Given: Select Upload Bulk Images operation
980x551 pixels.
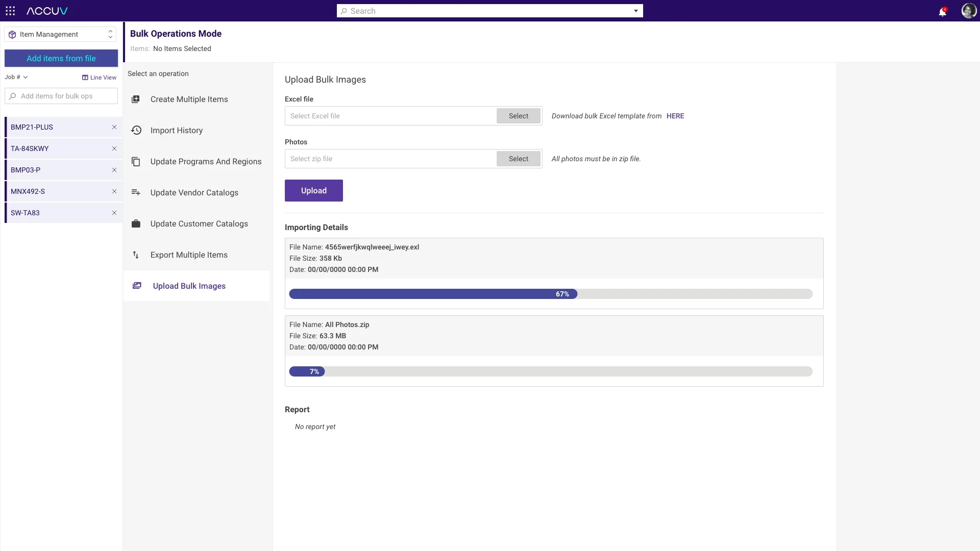Looking at the screenshot, I should pos(197,286).
